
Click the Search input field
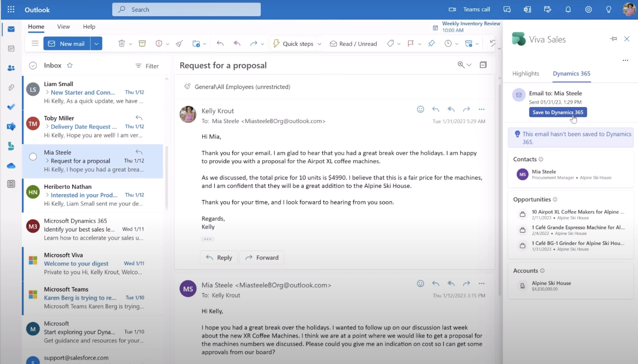click(186, 9)
